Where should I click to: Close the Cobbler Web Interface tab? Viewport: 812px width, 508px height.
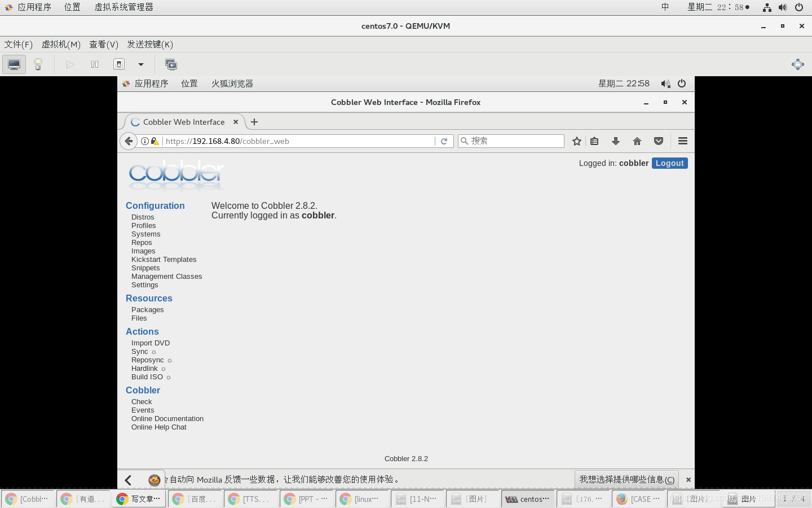[x=236, y=122]
